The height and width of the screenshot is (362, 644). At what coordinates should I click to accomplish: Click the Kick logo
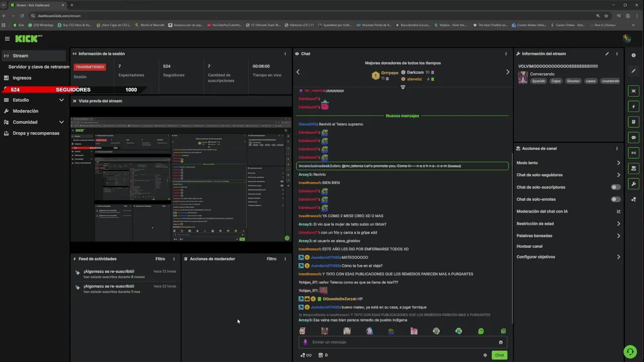pos(28,39)
